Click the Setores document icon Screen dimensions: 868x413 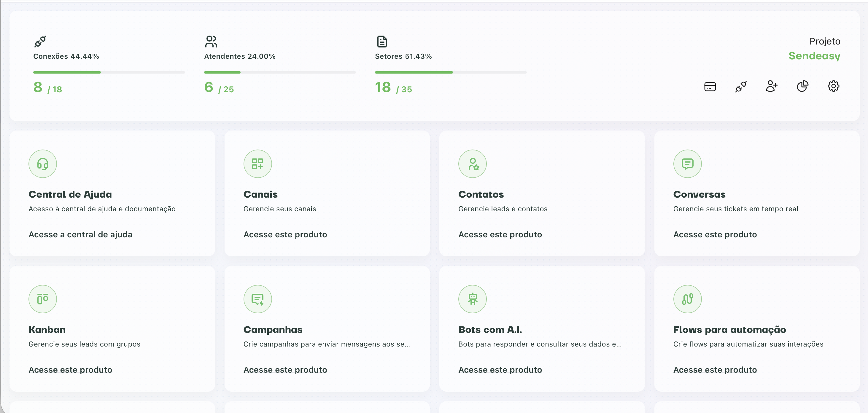(381, 42)
